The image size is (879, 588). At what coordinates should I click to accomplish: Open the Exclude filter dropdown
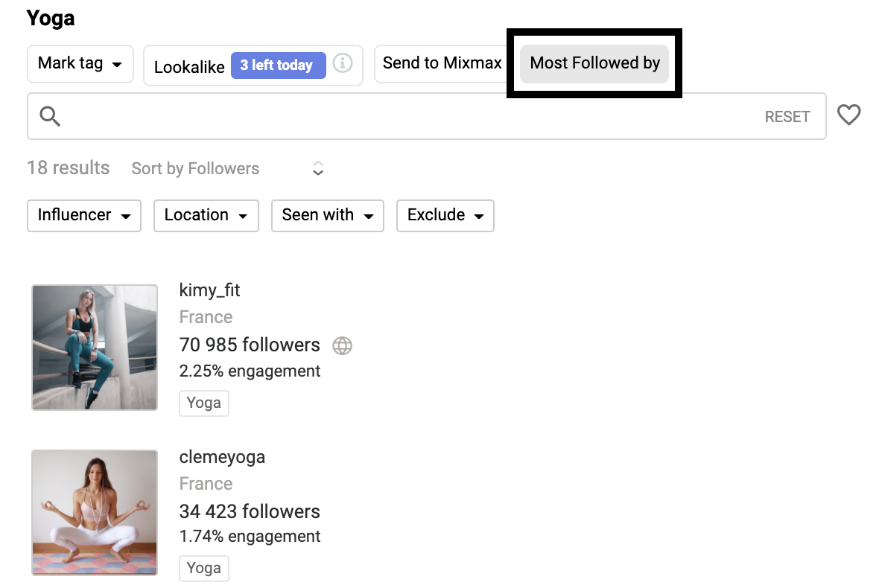[x=445, y=216]
